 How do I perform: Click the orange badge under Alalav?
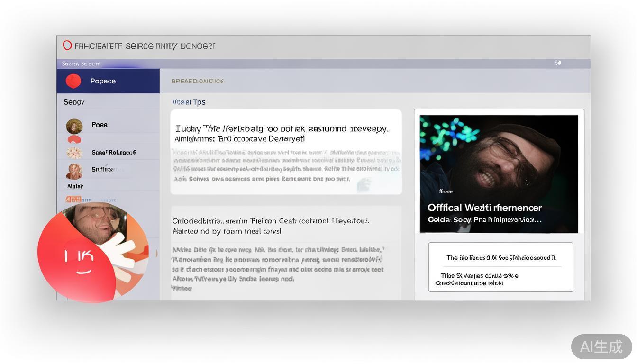pyautogui.click(x=73, y=199)
